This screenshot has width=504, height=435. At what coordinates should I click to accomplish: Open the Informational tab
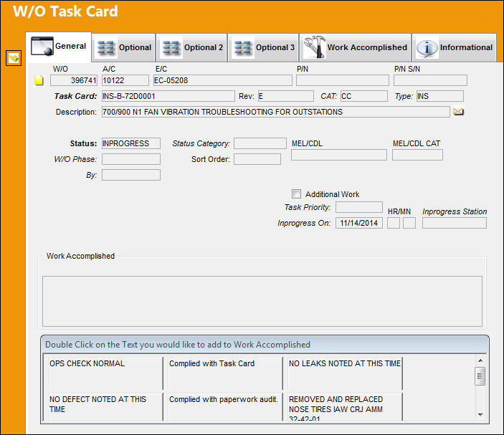tap(454, 47)
